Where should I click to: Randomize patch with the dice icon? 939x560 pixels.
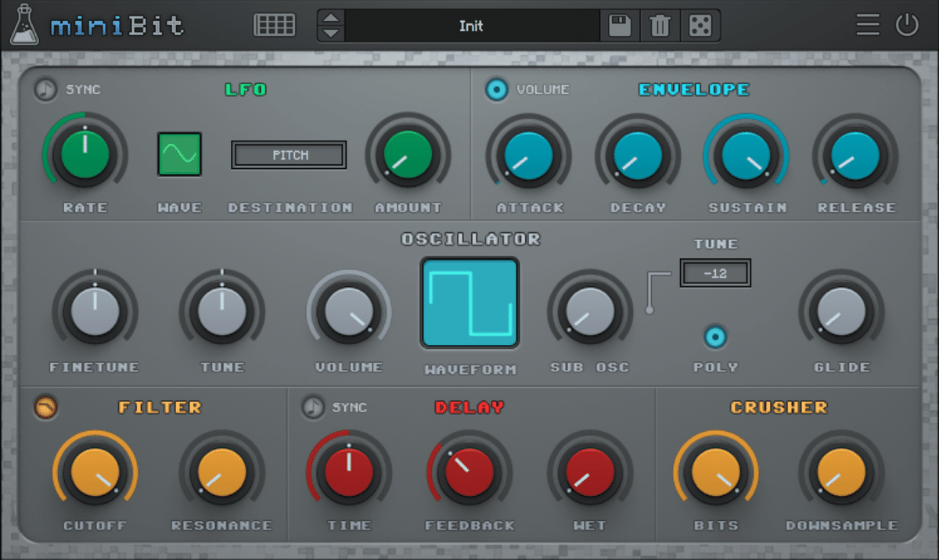(700, 26)
